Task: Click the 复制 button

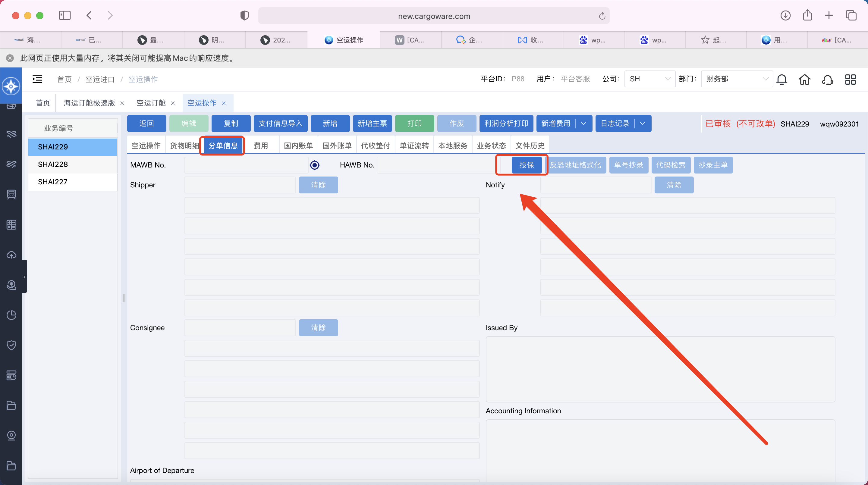Action: (x=231, y=124)
